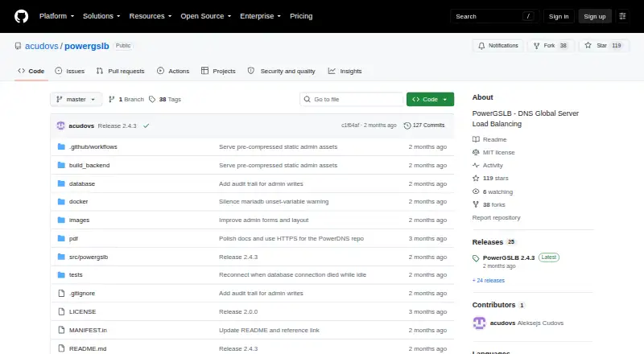Open the .gitignore file
The image size is (644, 354).
[x=82, y=293]
